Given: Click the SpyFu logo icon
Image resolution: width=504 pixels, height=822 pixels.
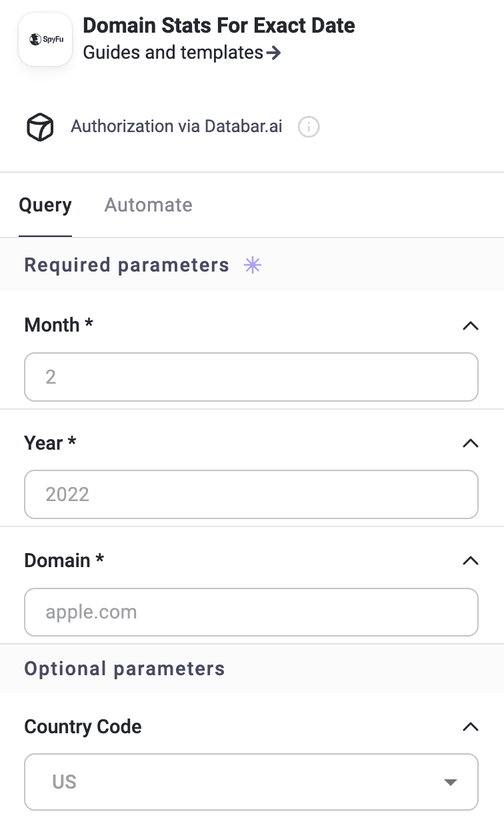Looking at the screenshot, I should [x=45, y=39].
